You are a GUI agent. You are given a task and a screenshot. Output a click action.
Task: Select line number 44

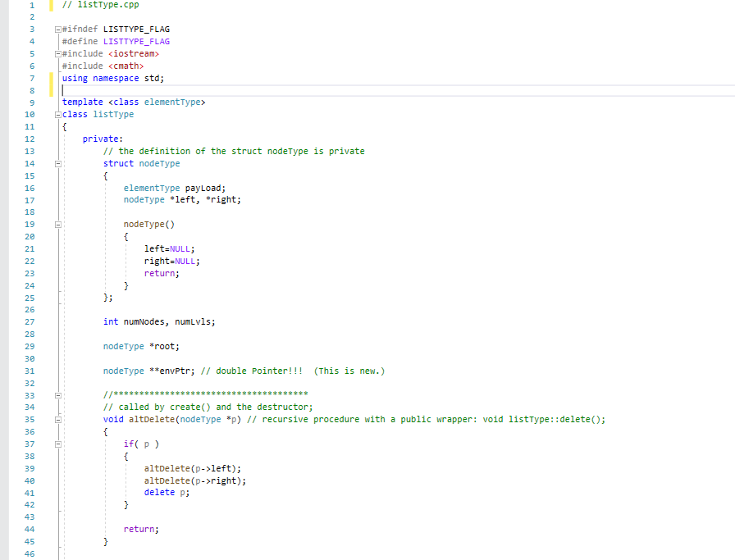pyautogui.click(x=30, y=529)
